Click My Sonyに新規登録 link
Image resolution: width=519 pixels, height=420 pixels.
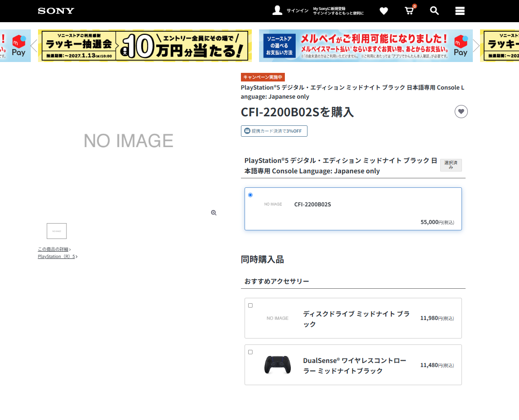[329, 9]
